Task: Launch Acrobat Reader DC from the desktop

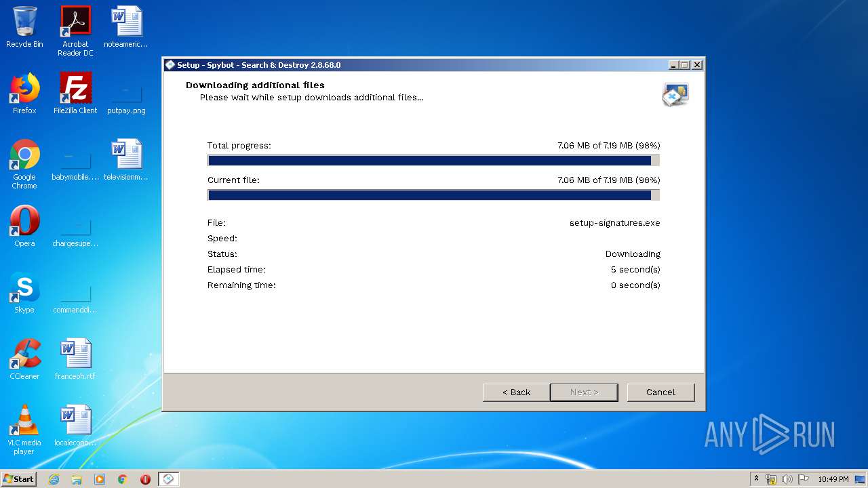Action: point(75,31)
